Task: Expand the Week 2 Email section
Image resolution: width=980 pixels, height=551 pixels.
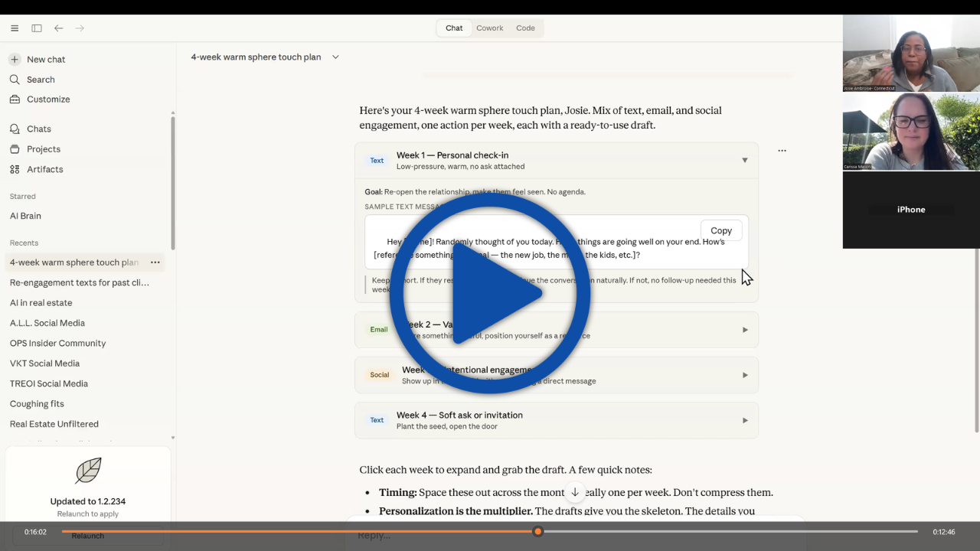Action: point(745,330)
